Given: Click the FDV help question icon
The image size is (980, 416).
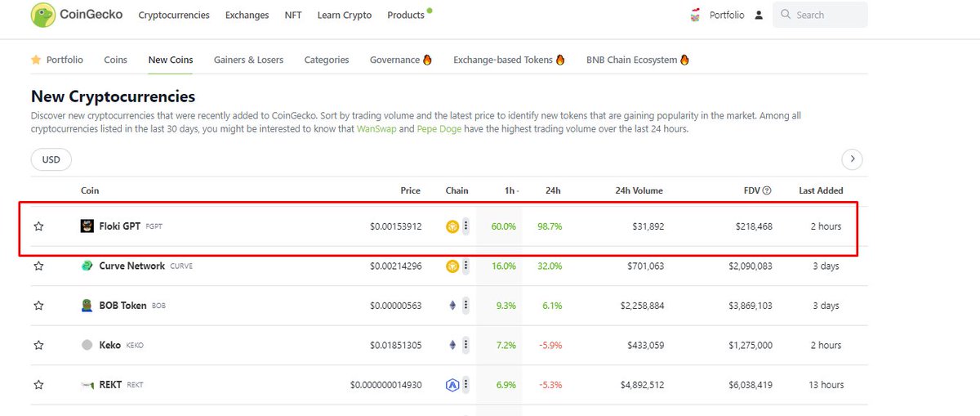Looking at the screenshot, I should pos(767,190).
